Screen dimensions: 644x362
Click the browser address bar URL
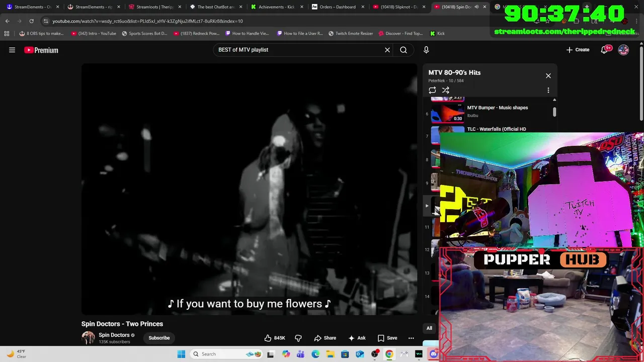pos(147,21)
